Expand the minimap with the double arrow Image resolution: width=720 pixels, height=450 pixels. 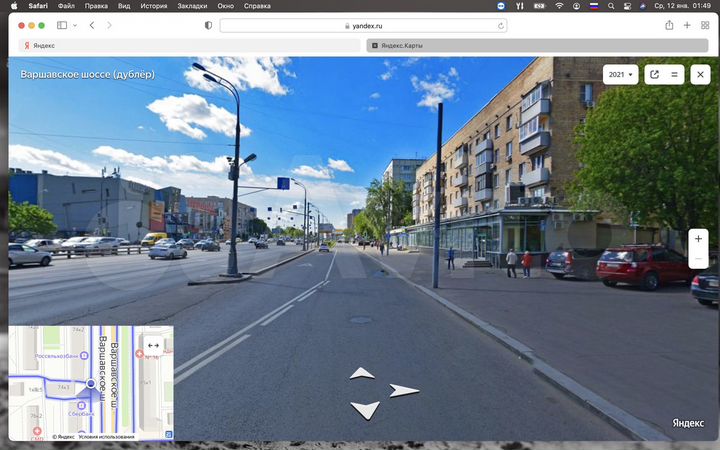[x=153, y=345]
